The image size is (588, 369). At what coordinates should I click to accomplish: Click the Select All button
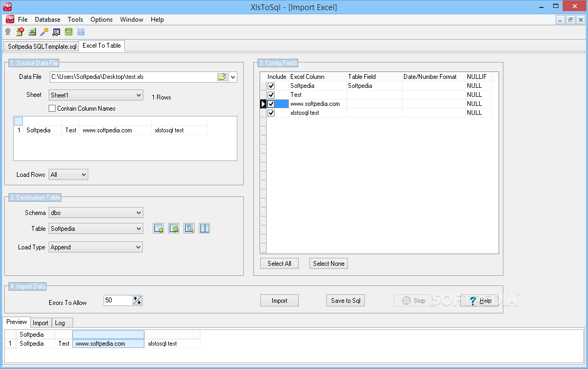point(279,264)
